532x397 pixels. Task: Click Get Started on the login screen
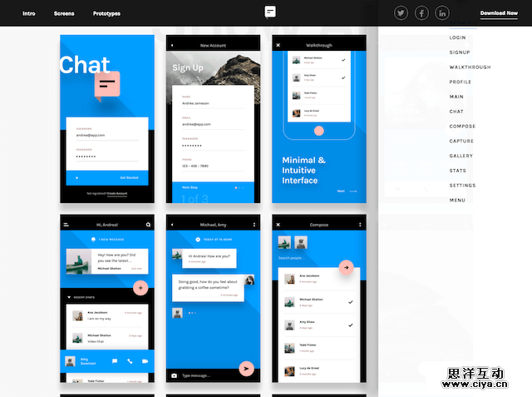tap(129, 177)
